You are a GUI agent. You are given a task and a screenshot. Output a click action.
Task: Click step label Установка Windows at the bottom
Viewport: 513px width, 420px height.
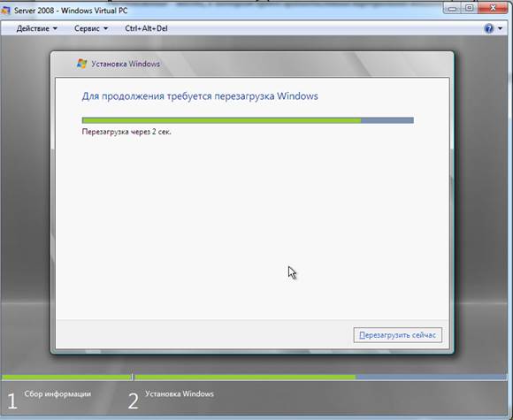(x=180, y=393)
